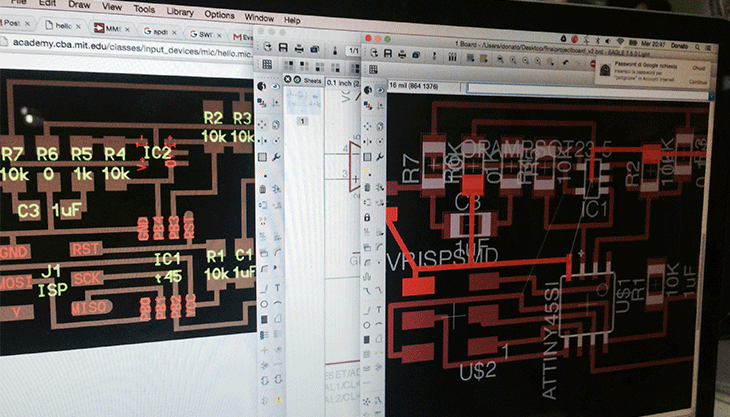Viewport: 730px width, 417px height.
Task: Text tool in the Board palette
Action: point(379,309)
